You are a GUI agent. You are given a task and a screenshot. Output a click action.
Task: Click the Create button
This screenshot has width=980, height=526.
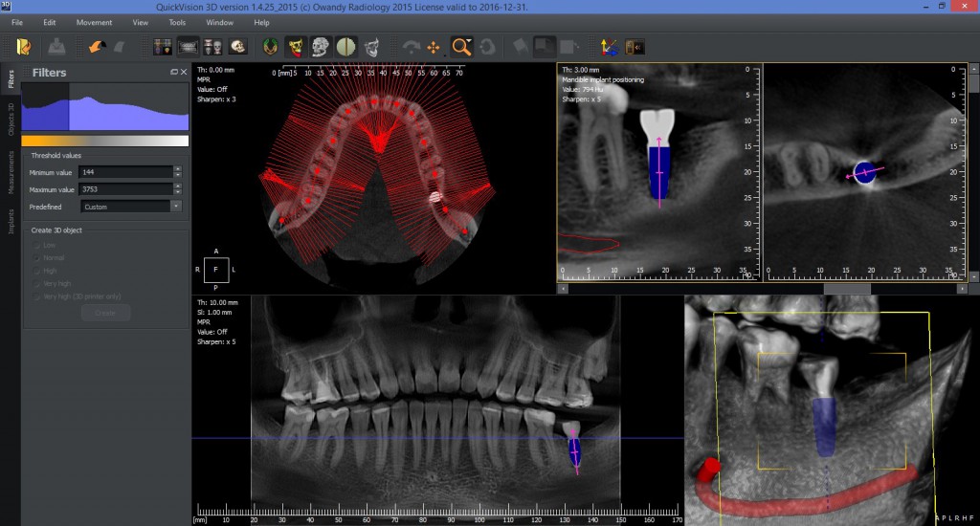pyautogui.click(x=104, y=313)
